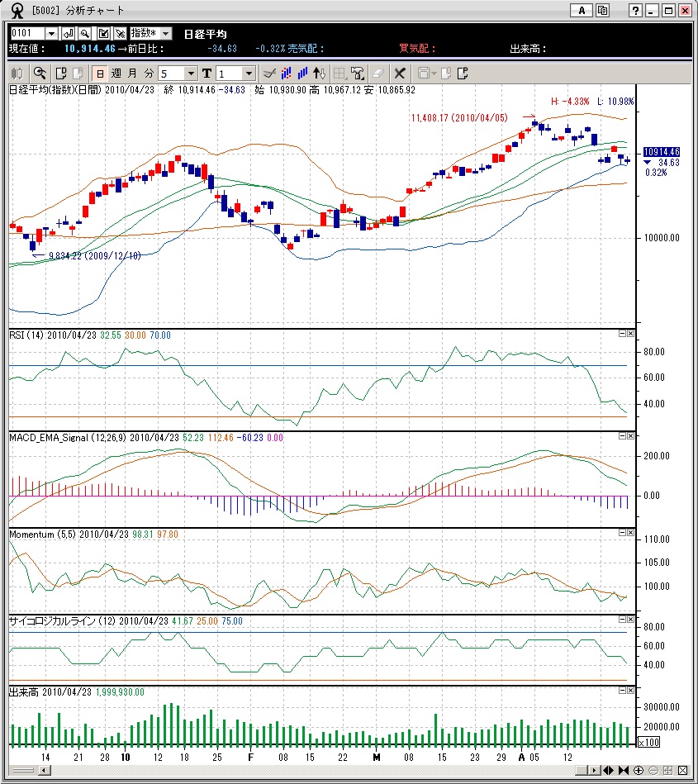The image size is (698, 784).
Task: Click the horizontal scrollbar left arrow
Action: tap(45, 770)
